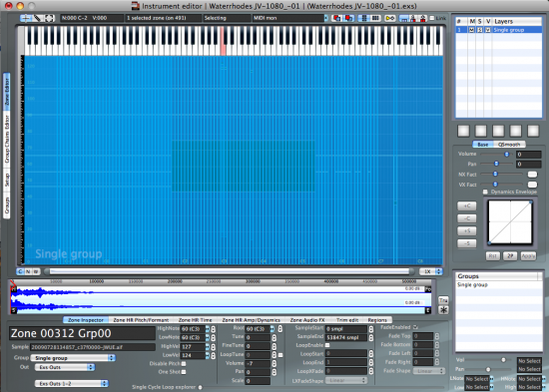Click the -S button

pos(467,243)
